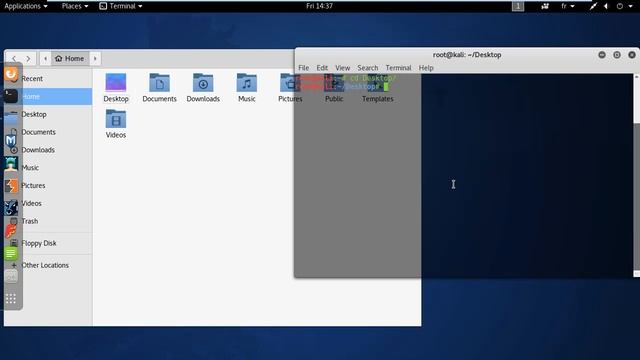Select Home in Files sidebar
The image size is (640, 360).
pos(48,96)
